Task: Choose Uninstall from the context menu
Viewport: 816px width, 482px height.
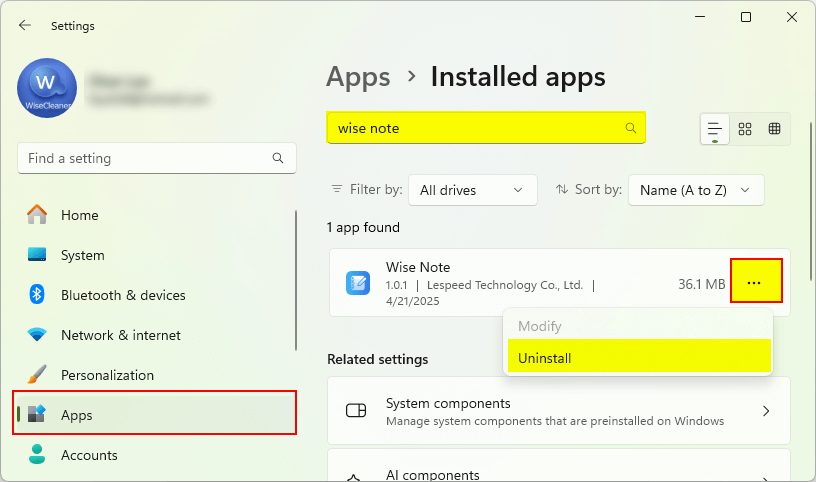Action: (639, 356)
